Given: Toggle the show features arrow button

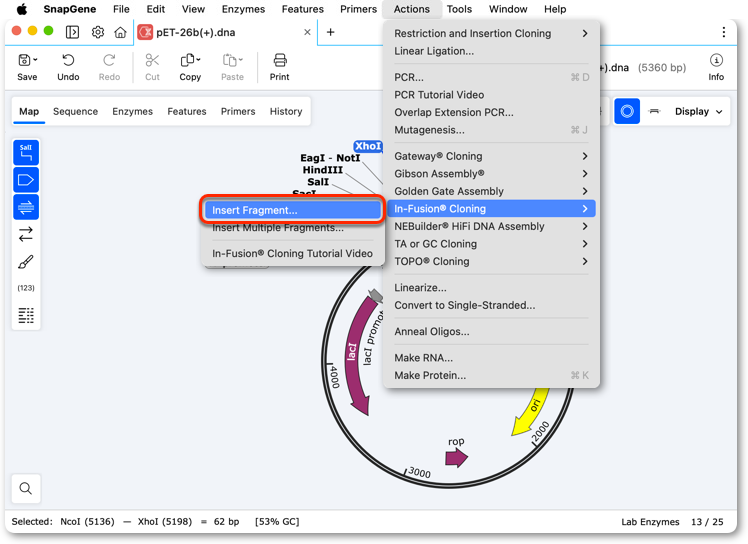Looking at the screenshot, I should point(26,180).
